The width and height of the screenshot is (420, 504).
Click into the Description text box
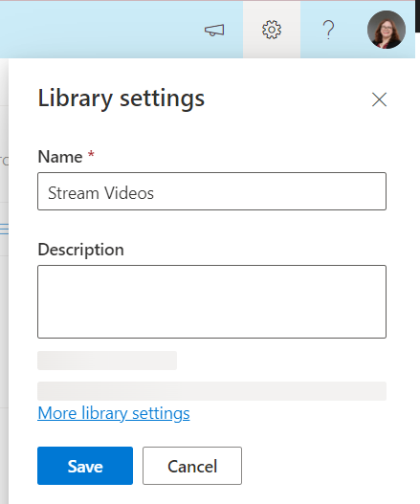[x=212, y=301]
